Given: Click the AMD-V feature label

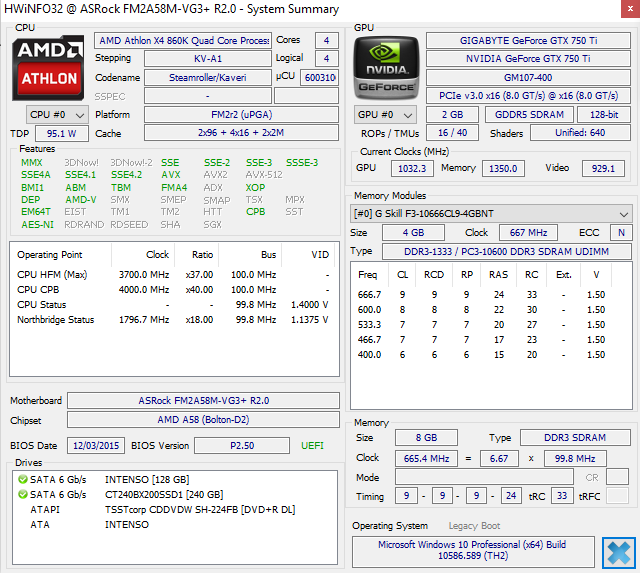Looking at the screenshot, I should point(81,200).
